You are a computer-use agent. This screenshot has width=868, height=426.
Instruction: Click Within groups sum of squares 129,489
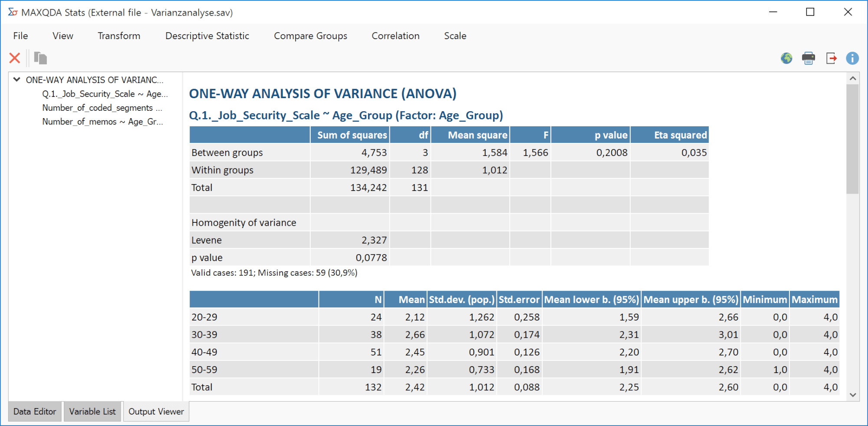pyautogui.click(x=368, y=170)
